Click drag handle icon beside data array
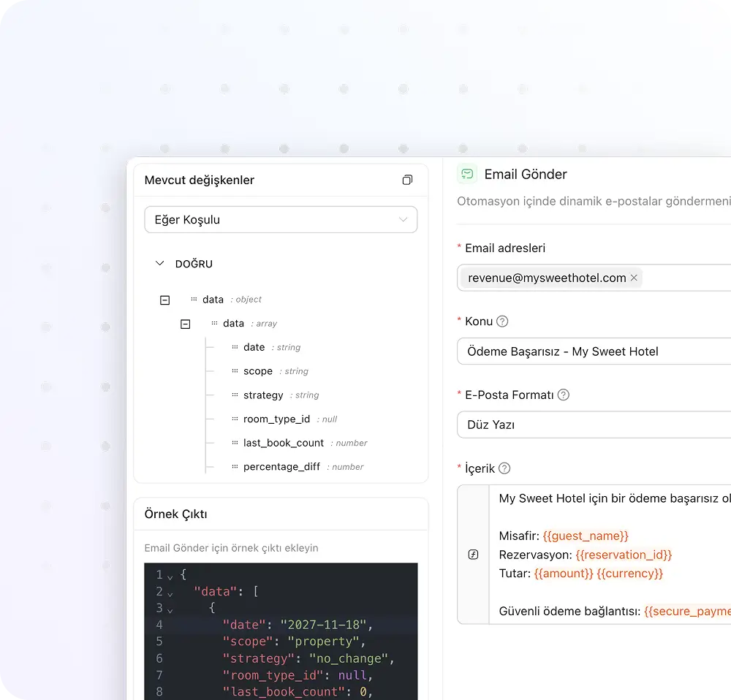731x700 pixels. (x=214, y=323)
